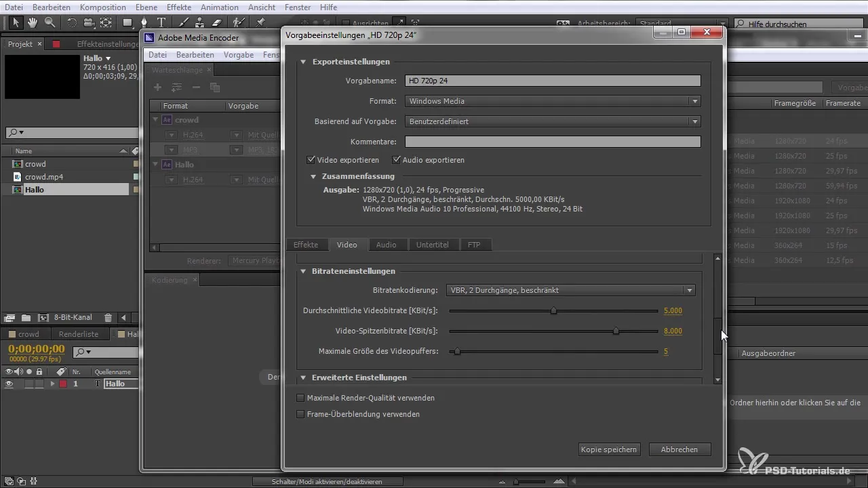Click the transfer controls pane icon at bottom
The height and width of the screenshot is (488, 868).
pos(22,481)
